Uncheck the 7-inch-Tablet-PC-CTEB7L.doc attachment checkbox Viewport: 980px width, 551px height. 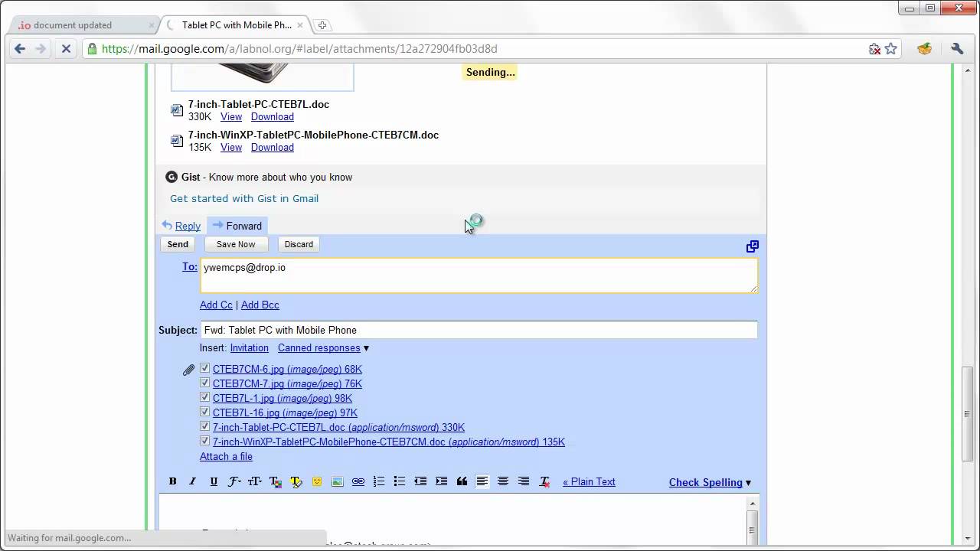pos(204,426)
